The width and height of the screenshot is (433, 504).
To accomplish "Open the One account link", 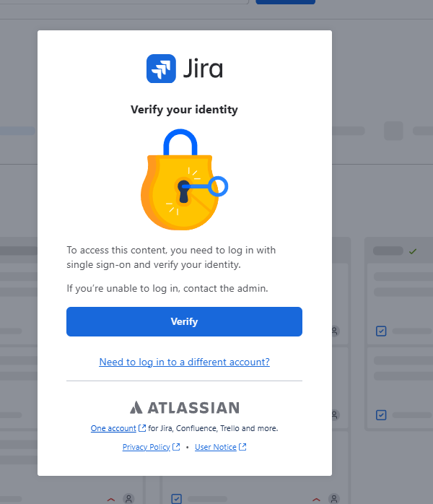I will 113,428.
